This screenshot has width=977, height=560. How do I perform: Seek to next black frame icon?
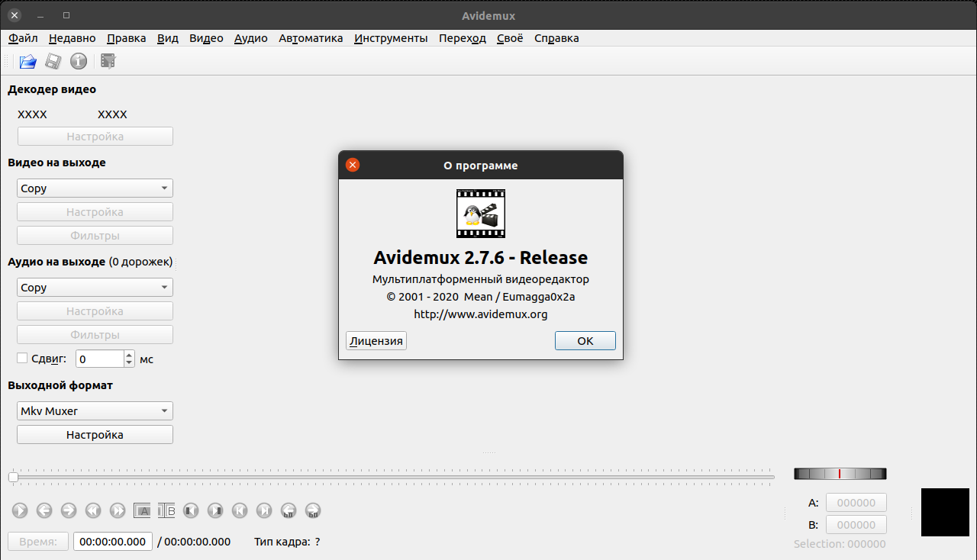point(215,510)
